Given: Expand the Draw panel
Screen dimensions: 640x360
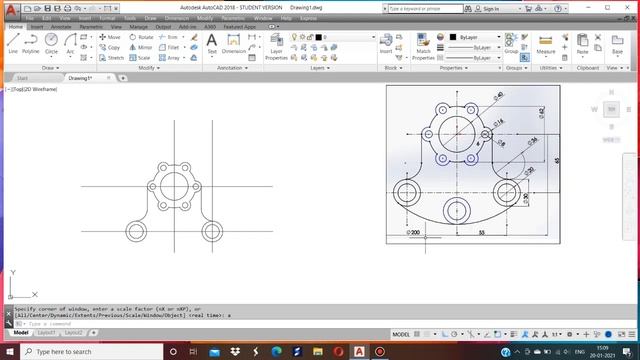Looking at the screenshot, I should pyautogui.click(x=50, y=68).
